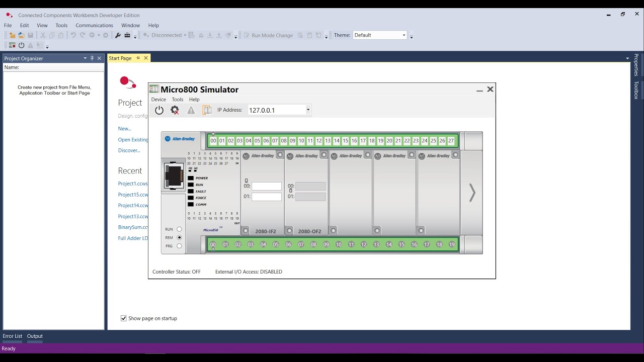Click the toolbox icon in main toolbar
The height and width of the screenshot is (362, 644).
[x=127, y=35]
